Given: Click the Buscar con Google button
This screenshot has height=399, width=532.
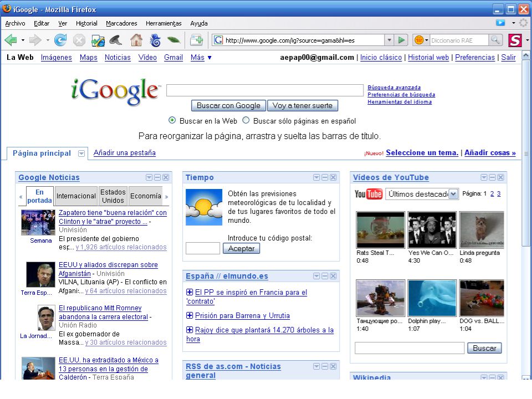Looking at the screenshot, I should point(229,105).
